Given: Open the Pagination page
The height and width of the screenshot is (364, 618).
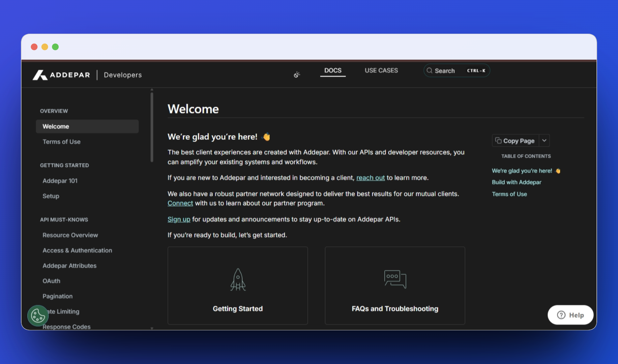Looking at the screenshot, I should [57, 296].
